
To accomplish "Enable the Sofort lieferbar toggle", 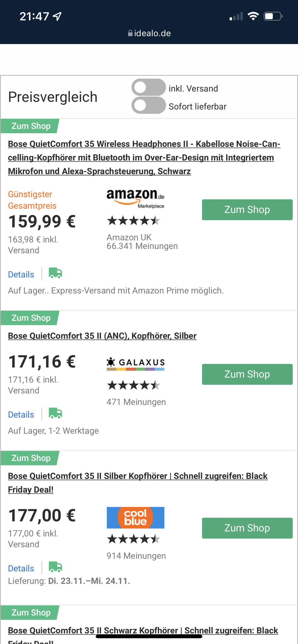I will [149, 105].
